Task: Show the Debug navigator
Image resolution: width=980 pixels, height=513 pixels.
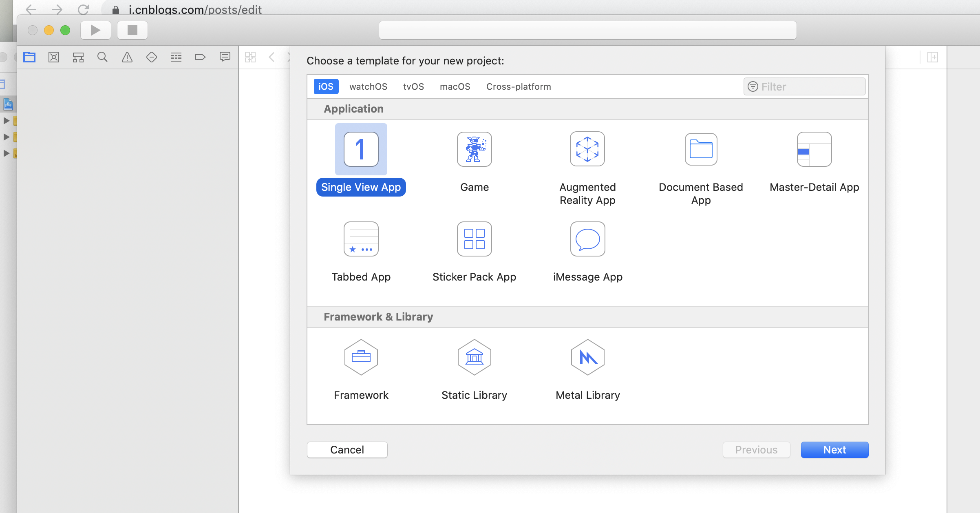Action: click(176, 57)
